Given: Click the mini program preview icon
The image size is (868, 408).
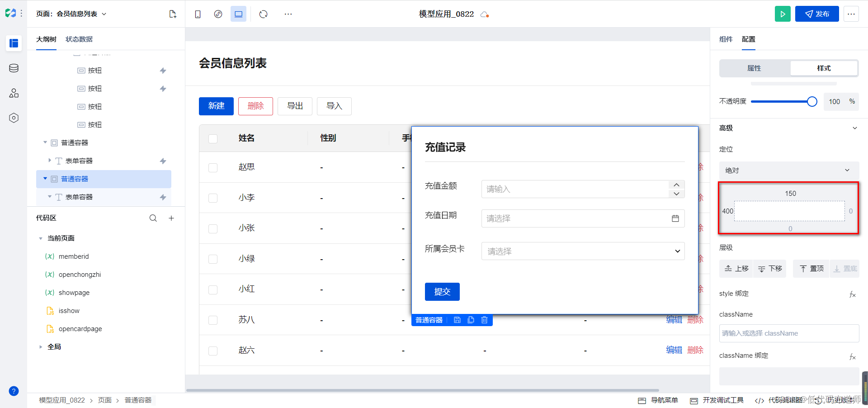Looking at the screenshot, I should 218,14.
